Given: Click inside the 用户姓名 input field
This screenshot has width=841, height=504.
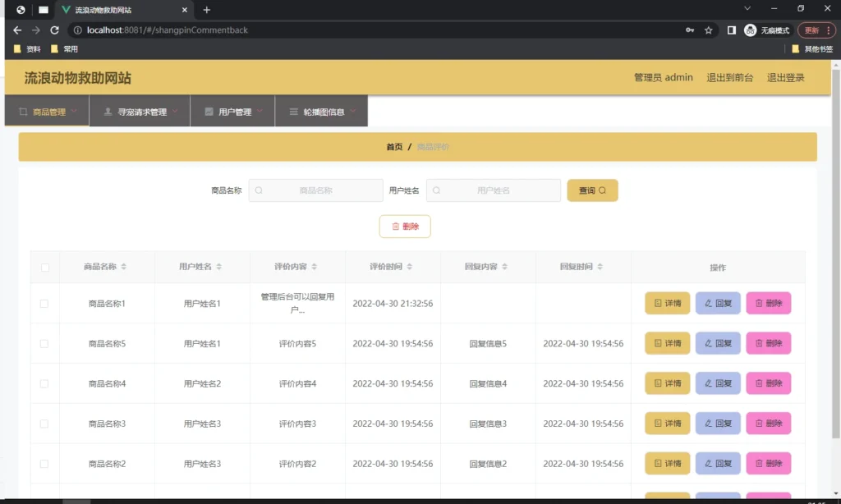Looking at the screenshot, I should [493, 190].
